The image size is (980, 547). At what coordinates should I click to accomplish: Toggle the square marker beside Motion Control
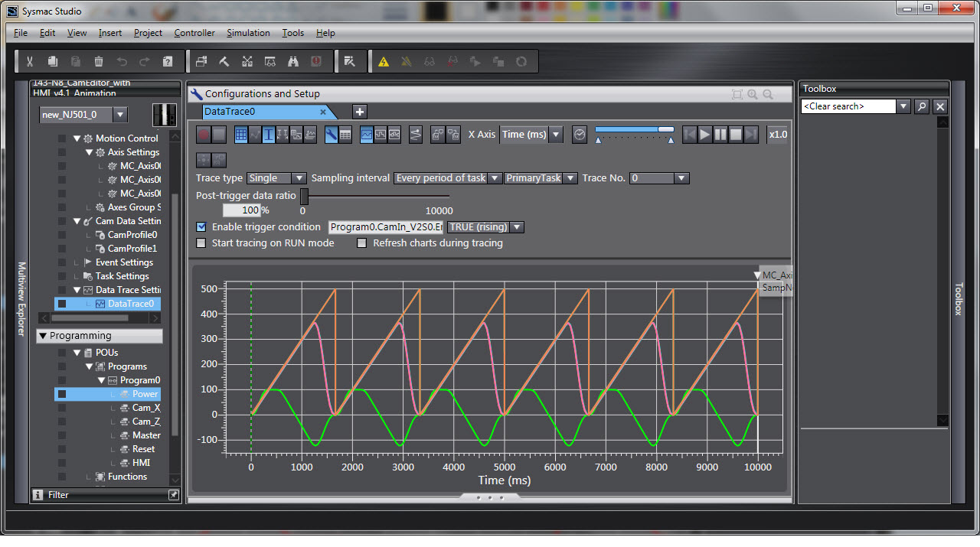[x=62, y=138]
